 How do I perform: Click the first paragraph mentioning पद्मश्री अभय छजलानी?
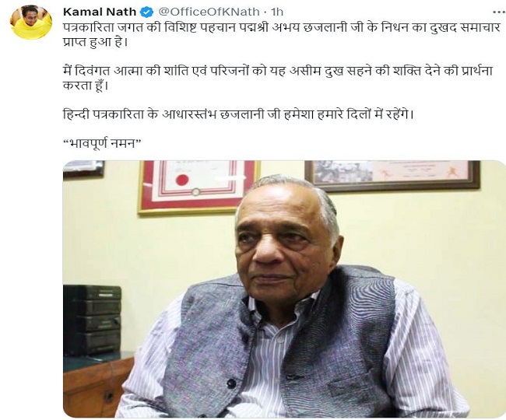pyautogui.click(x=282, y=35)
